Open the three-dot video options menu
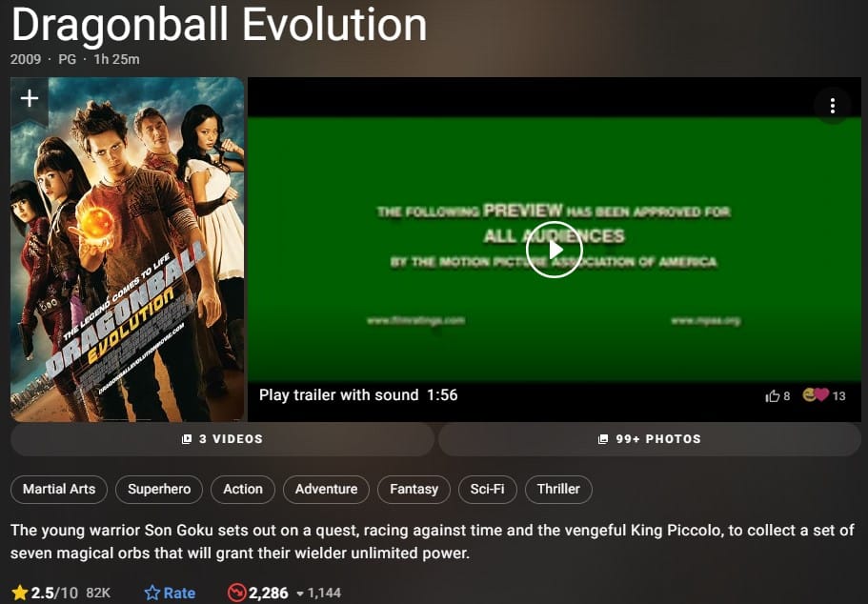868x604 pixels. [832, 106]
